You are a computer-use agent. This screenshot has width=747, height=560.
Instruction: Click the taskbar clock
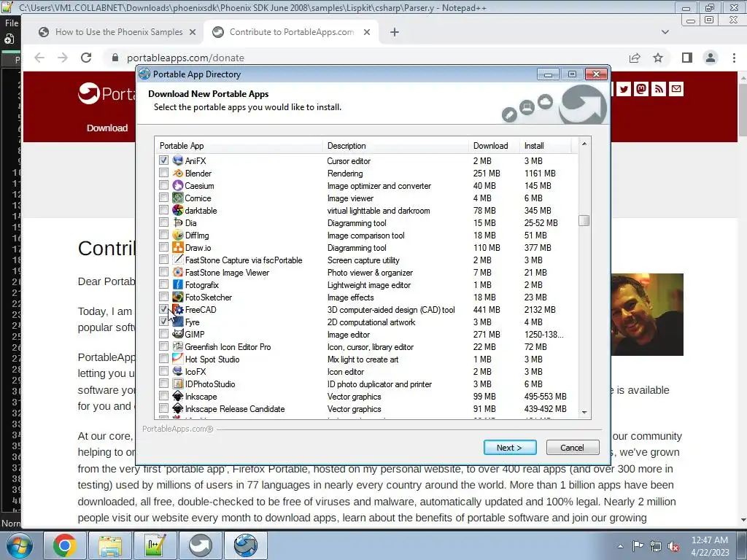coord(709,546)
